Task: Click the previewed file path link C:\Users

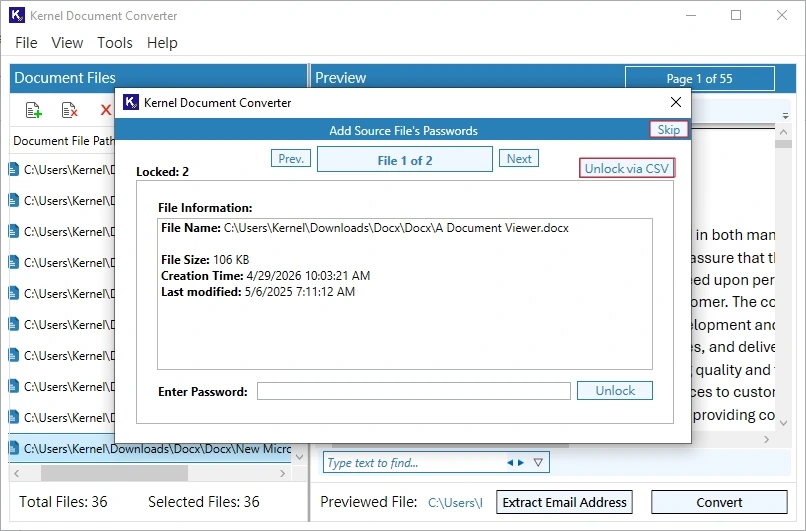Action: (455, 503)
